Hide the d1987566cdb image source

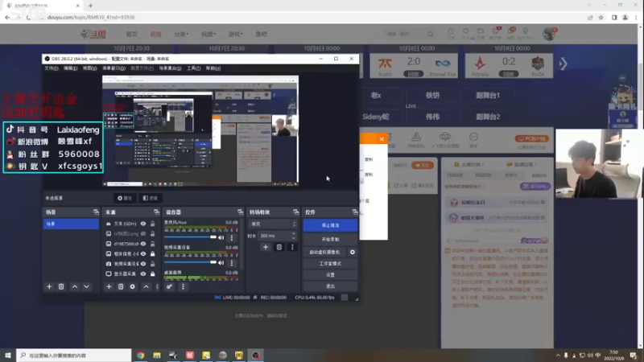pos(143,244)
